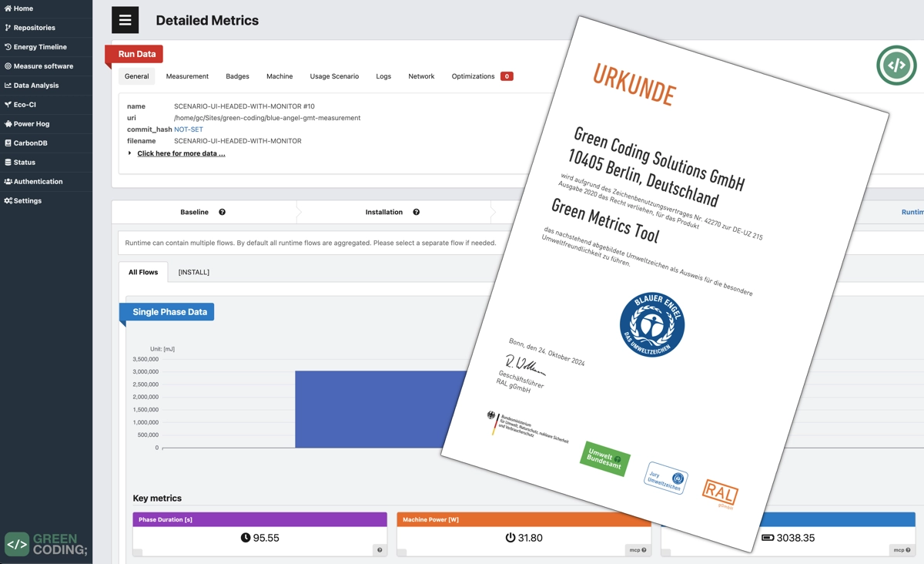
Task: Click the metric value '3038.35'
Action: pyautogui.click(x=795, y=538)
